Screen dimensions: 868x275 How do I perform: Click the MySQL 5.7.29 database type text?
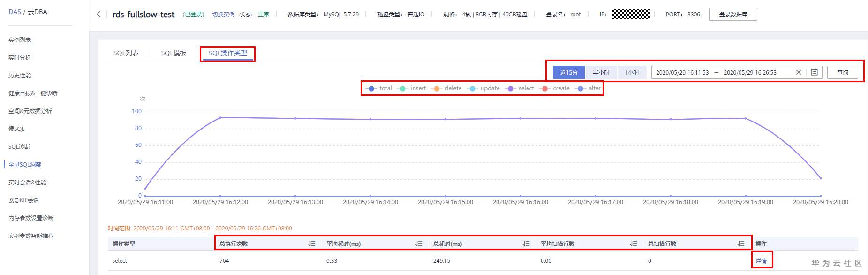pyautogui.click(x=341, y=15)
